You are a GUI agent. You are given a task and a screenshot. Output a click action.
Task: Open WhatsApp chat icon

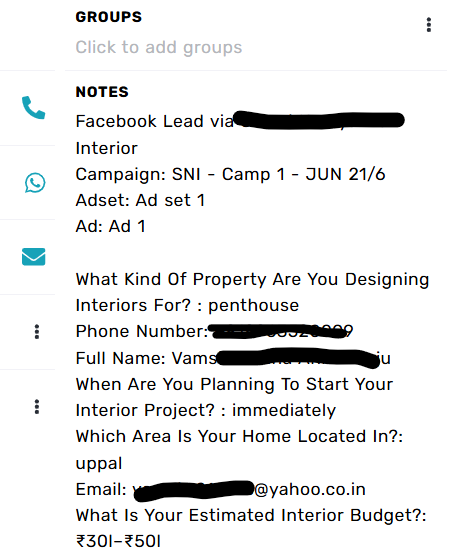35,183
